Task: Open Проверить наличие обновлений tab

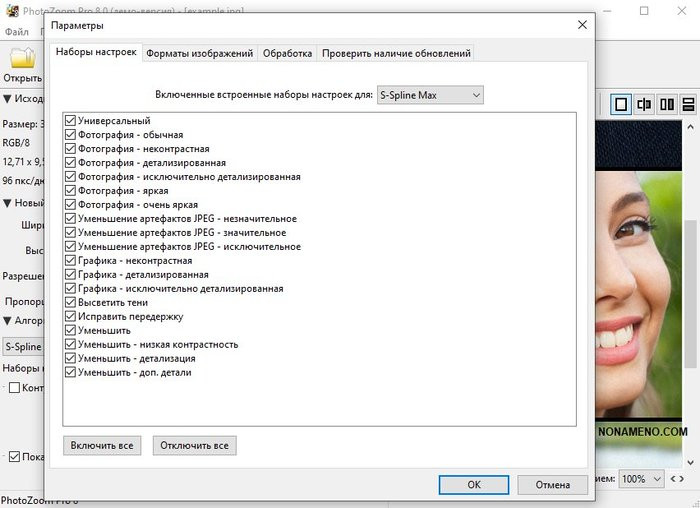Action: tap(396, 54)
